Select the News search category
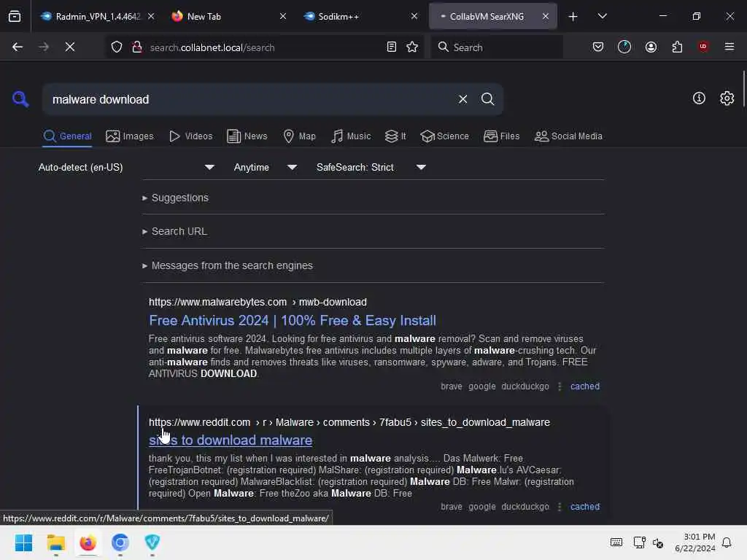Screen dimensions: 747x560 point(247,136)
